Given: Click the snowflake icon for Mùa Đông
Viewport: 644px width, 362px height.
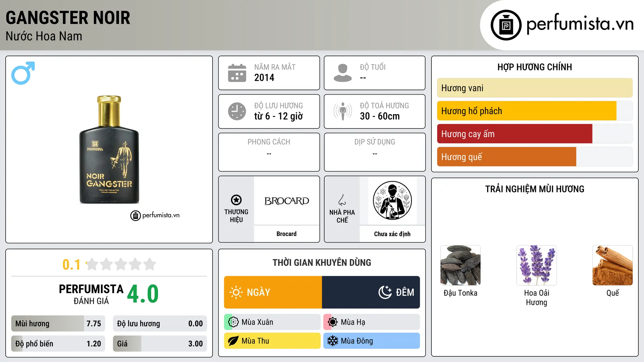Looking at the screenshot, I should point(333,341).
